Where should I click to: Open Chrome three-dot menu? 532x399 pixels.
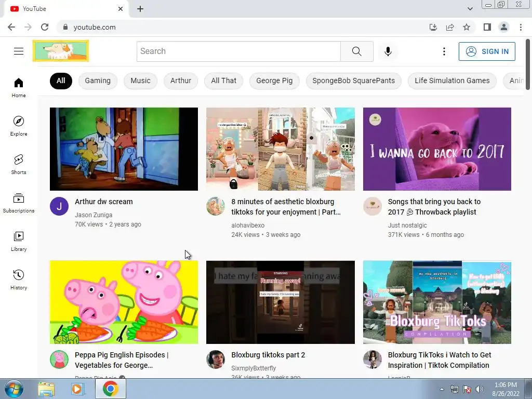521,27
